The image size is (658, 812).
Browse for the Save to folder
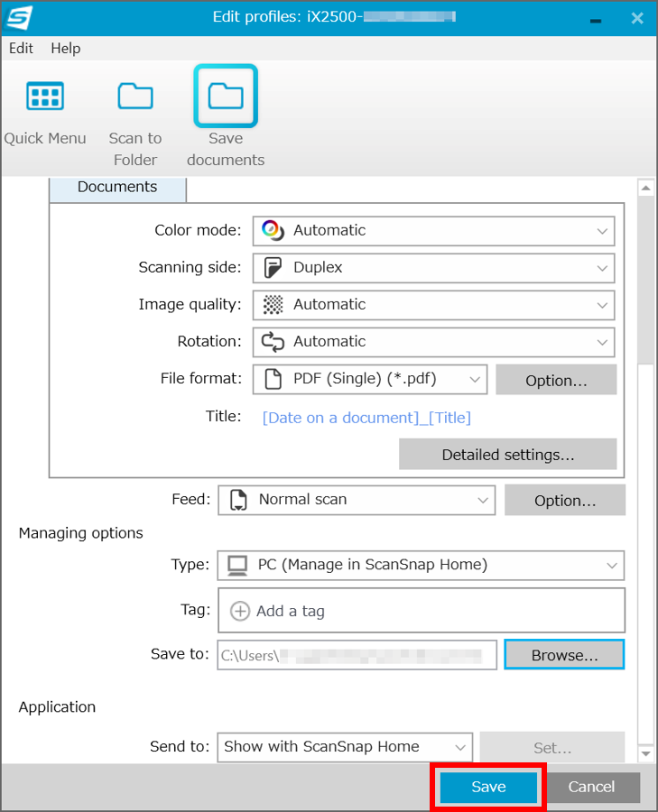pyautogui.click(x=564, y=655)
